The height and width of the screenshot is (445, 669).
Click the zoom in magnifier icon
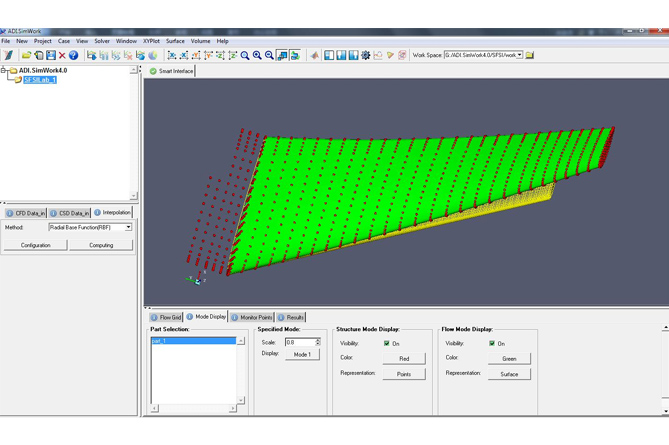[257, 56]
